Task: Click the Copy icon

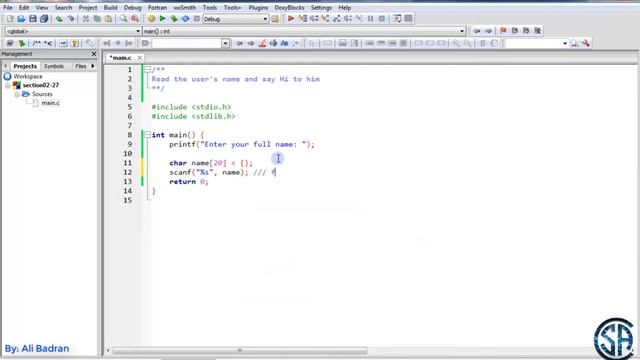Action: (x=97, y=19)
